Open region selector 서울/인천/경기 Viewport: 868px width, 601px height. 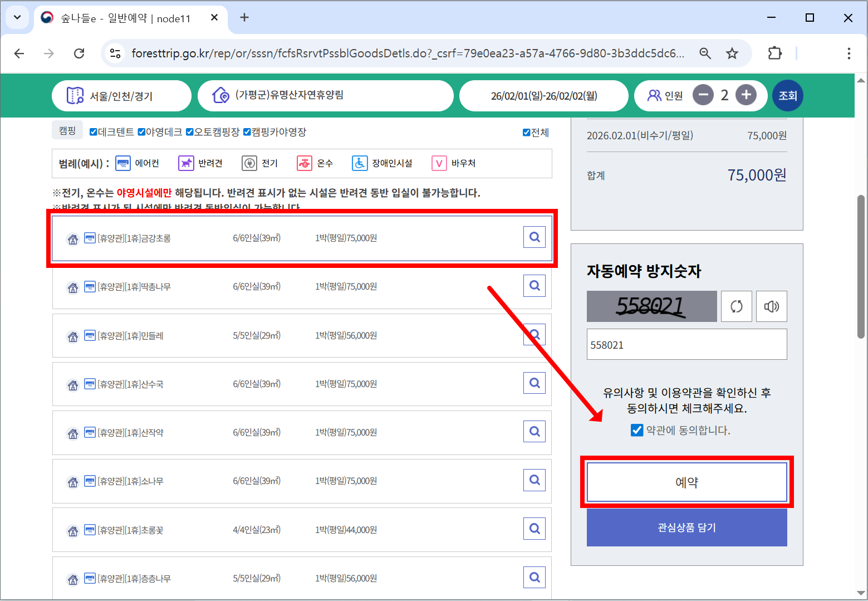pyautogui.click(x=121, y=96)
